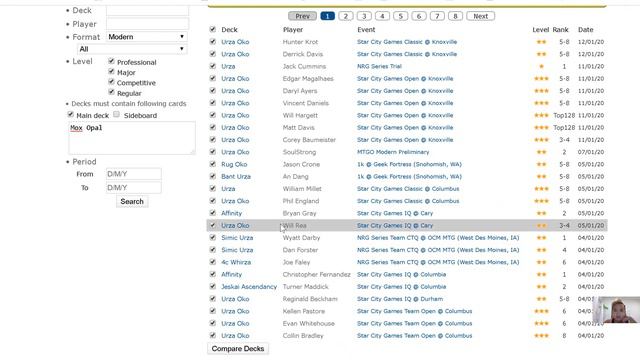Click the Search button

click(132, 201)
